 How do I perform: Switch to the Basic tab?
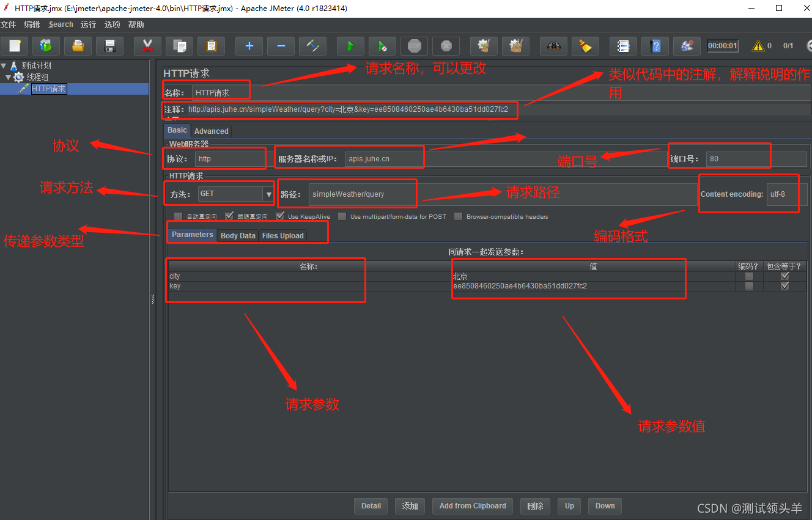177,130
